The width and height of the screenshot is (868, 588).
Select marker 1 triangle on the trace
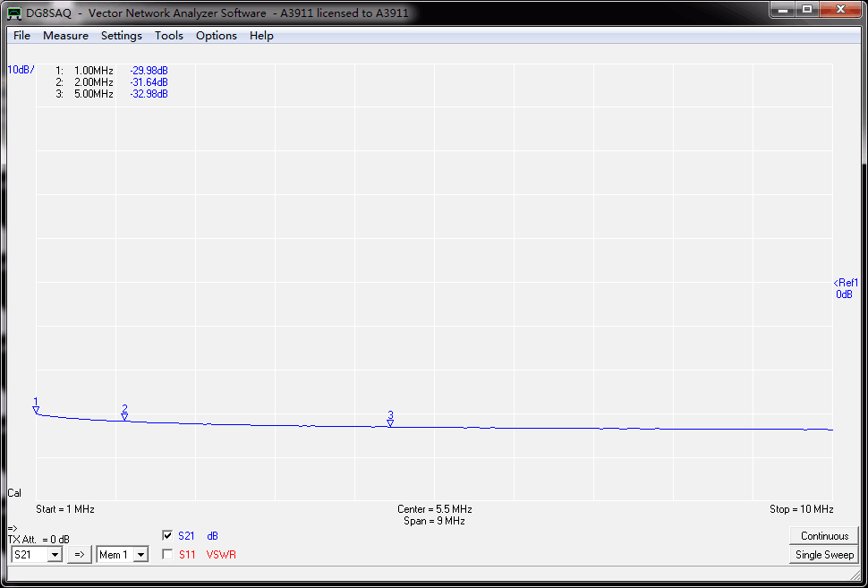(x=36, y=410)
